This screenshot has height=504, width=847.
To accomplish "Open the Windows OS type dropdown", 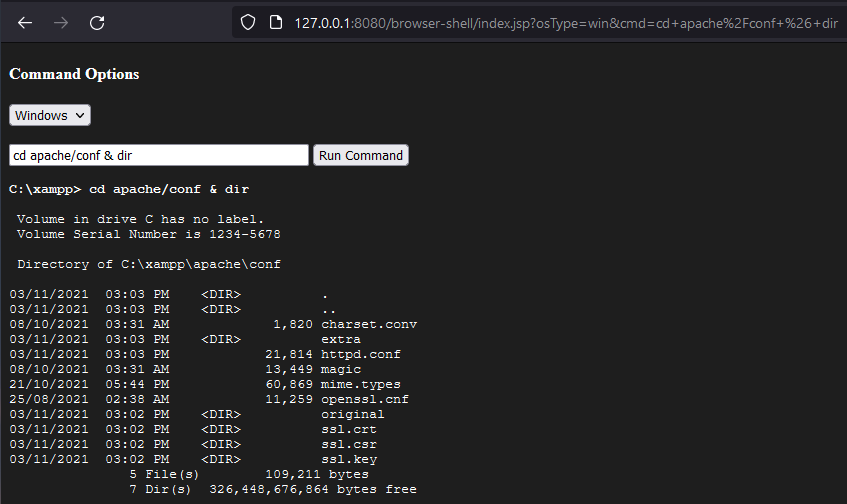I will [x=50, y=115].
